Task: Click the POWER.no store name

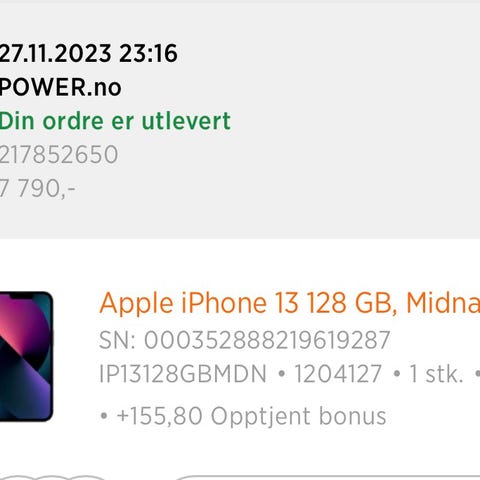Action: coord(60,87)
